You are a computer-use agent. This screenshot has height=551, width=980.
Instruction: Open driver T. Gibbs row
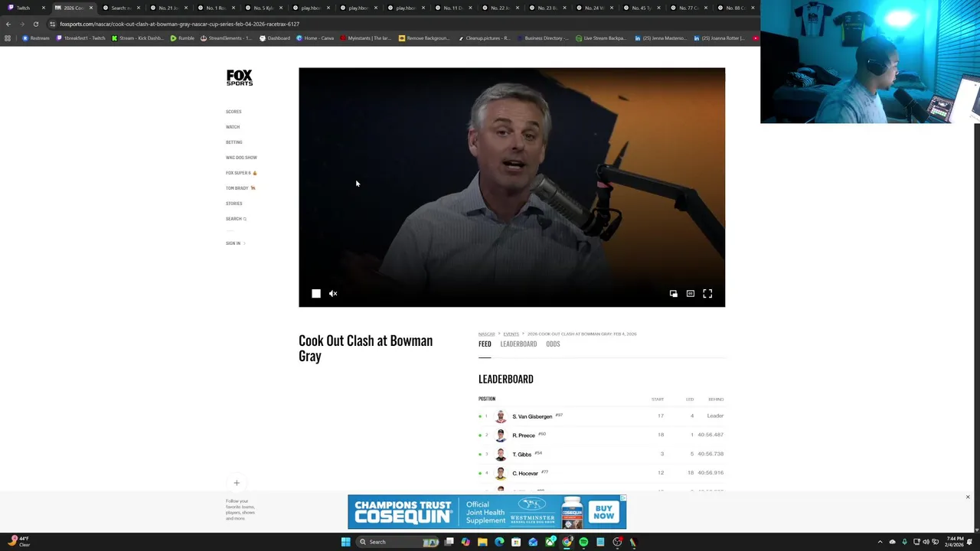click(x=601, y=454)
